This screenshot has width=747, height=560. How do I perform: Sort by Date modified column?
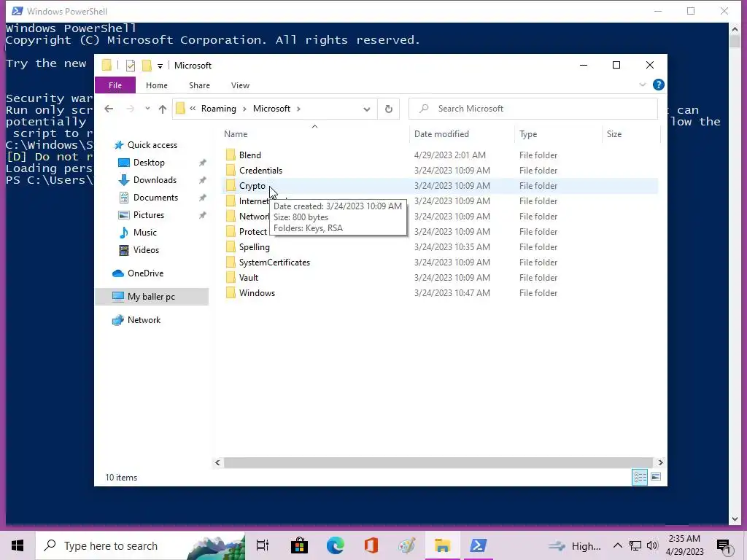[462, 134]
